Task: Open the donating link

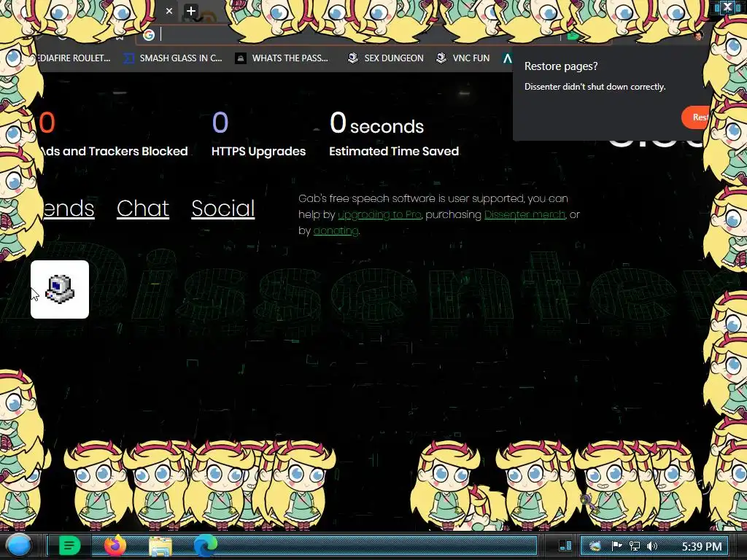Action: [336, 231]
